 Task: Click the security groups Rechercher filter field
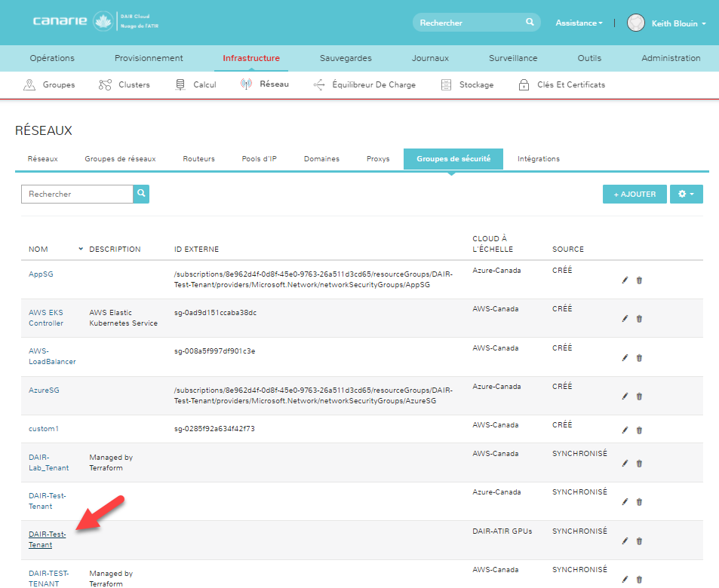pyautogui.click(x=77, y=194)
